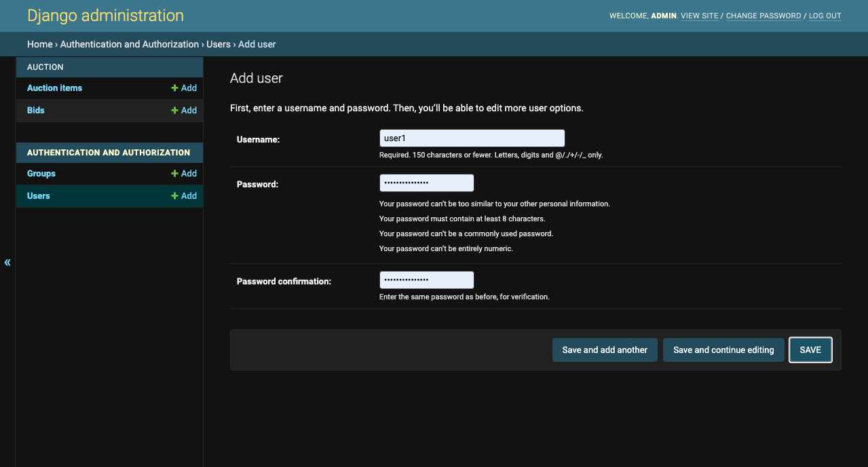
Task: Click the 'entirely numeric' help text
Action: tap(446, 248)
